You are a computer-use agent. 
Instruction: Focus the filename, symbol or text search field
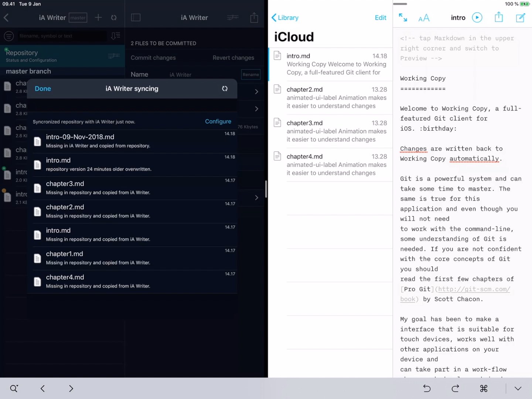[62, 36]
